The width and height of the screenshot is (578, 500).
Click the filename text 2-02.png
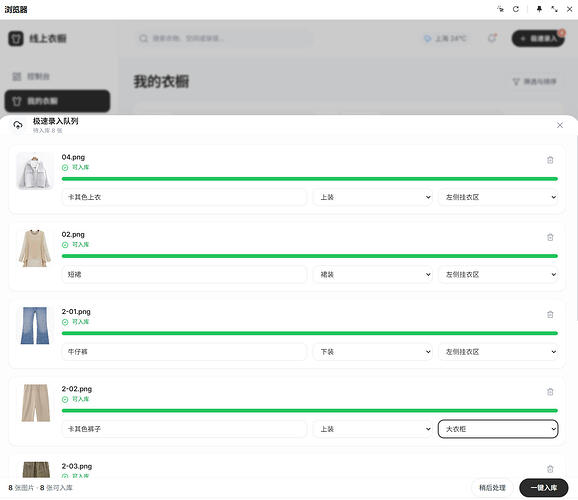77,389
